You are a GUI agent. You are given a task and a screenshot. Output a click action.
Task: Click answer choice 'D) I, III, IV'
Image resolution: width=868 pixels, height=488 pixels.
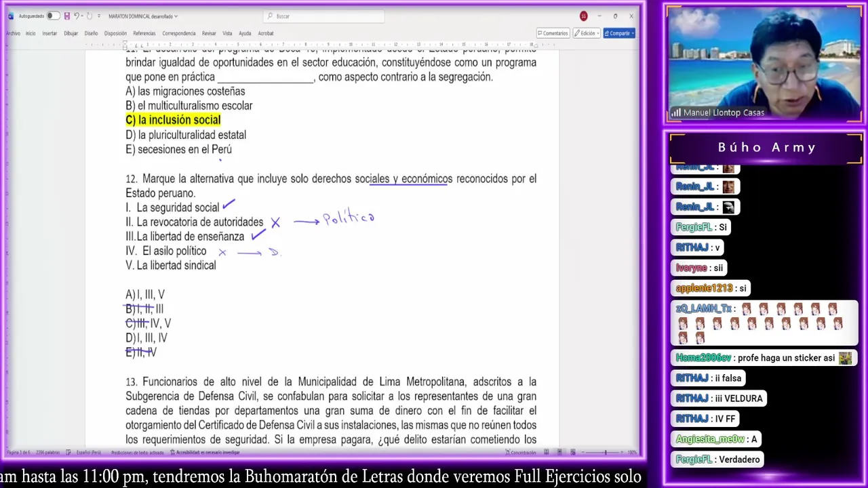click(146, 338)
